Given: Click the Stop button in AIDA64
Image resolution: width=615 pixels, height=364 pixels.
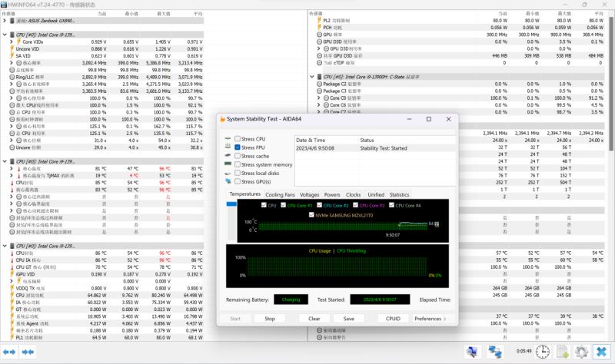Looking at the screenshot, I should (x=270, y=319).
